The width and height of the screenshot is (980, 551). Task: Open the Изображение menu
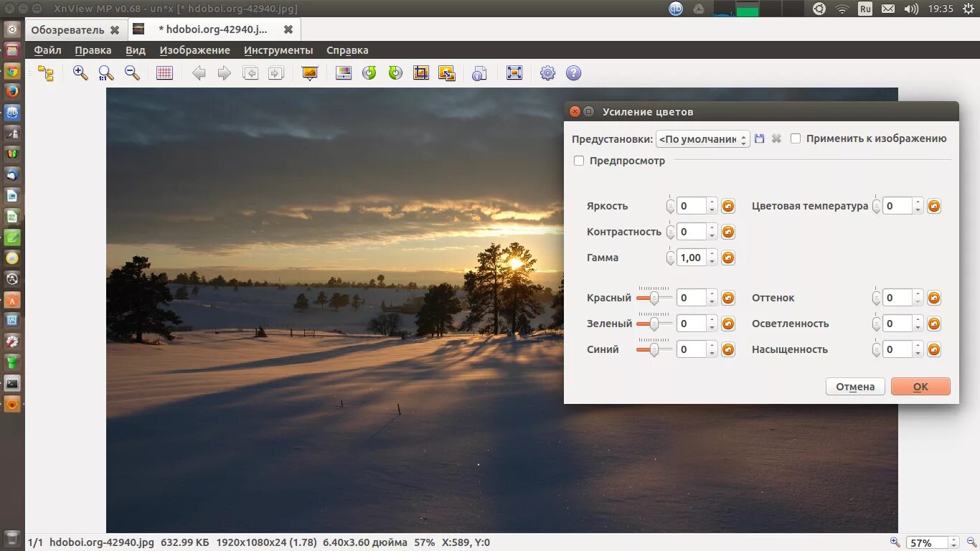coord(194,50)
